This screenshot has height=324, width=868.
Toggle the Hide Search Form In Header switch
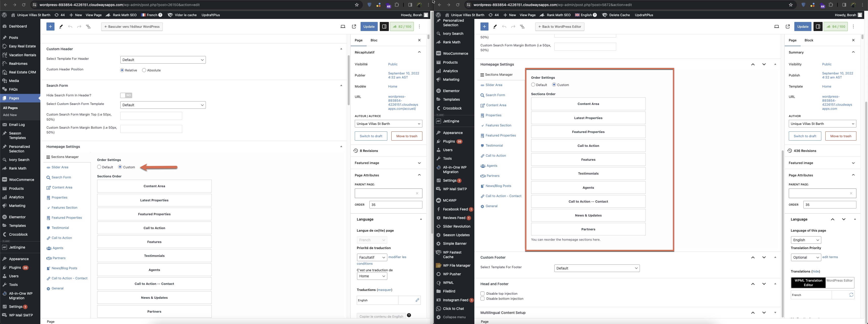point(126,95)
